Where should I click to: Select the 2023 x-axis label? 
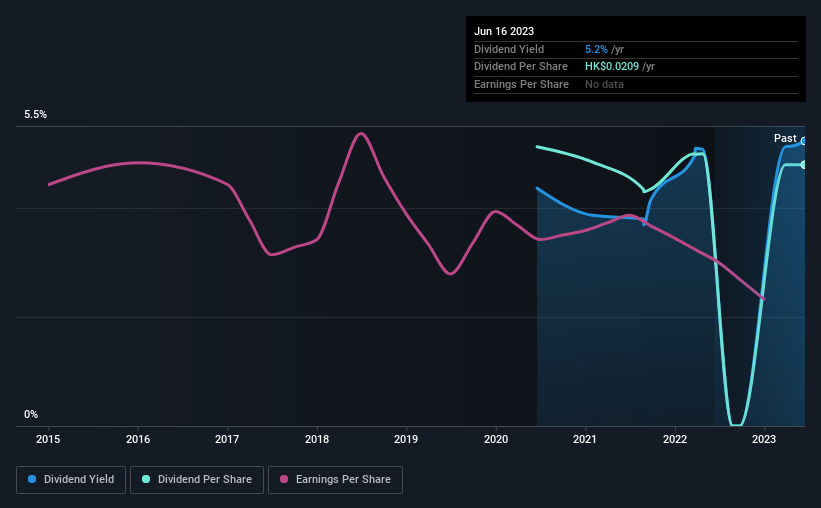point(763,438)
